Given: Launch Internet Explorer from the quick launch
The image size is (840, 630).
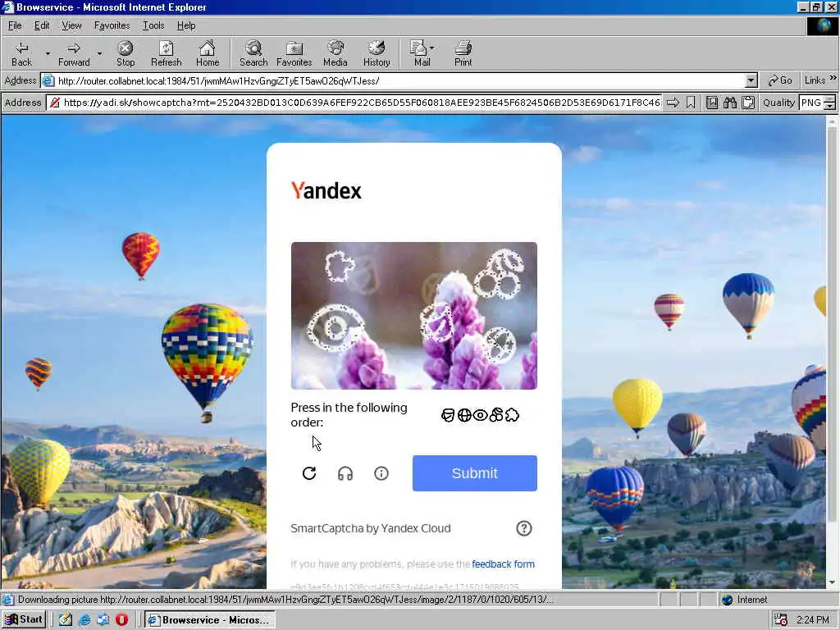Looking at the screenshot, I should pyautogui.click(x=84, y=620).
